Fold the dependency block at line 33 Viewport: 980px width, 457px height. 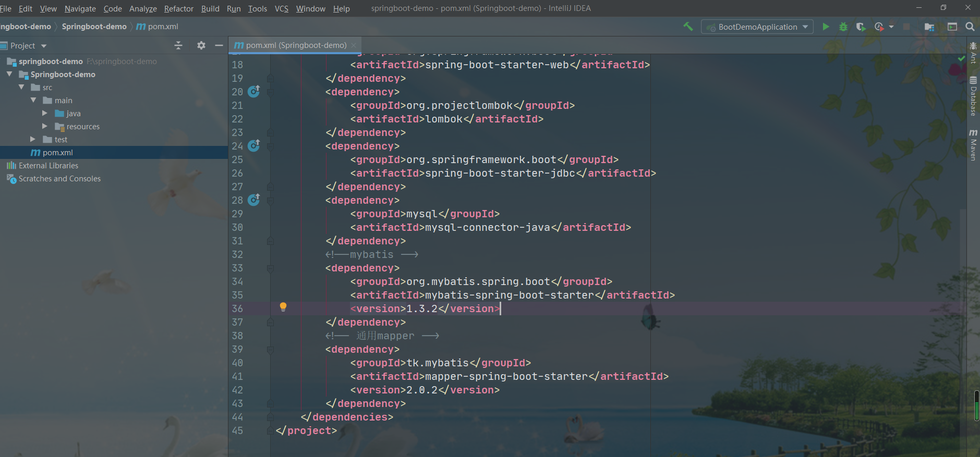[x=270, y=268]
